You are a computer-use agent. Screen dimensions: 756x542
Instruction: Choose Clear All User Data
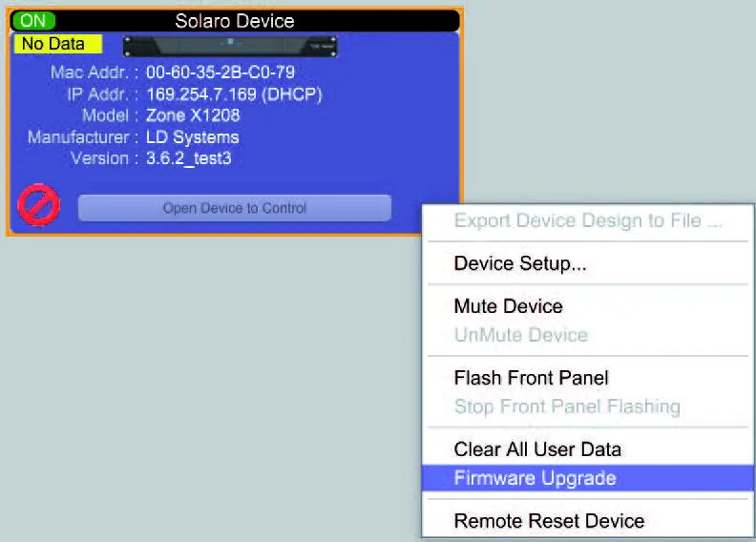tap(588, 449)
